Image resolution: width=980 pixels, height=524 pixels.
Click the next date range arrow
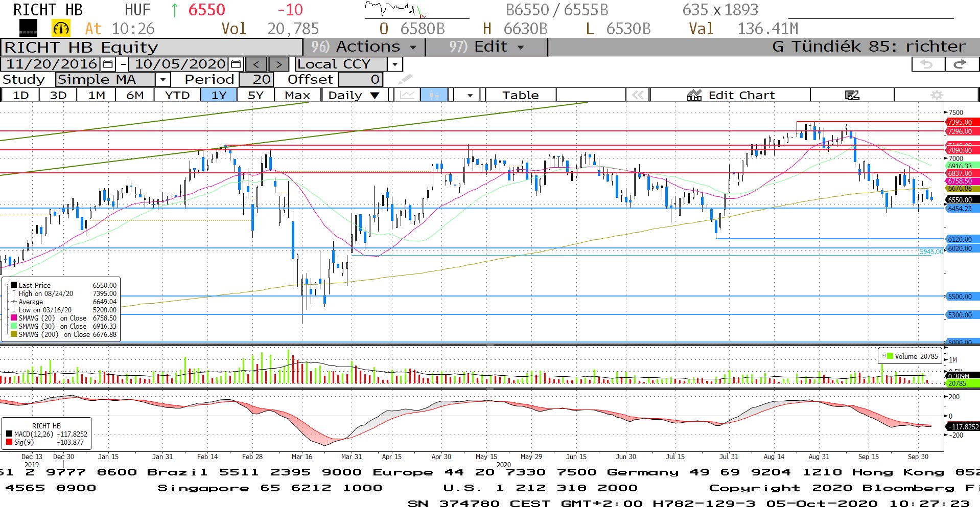point(278,64)
